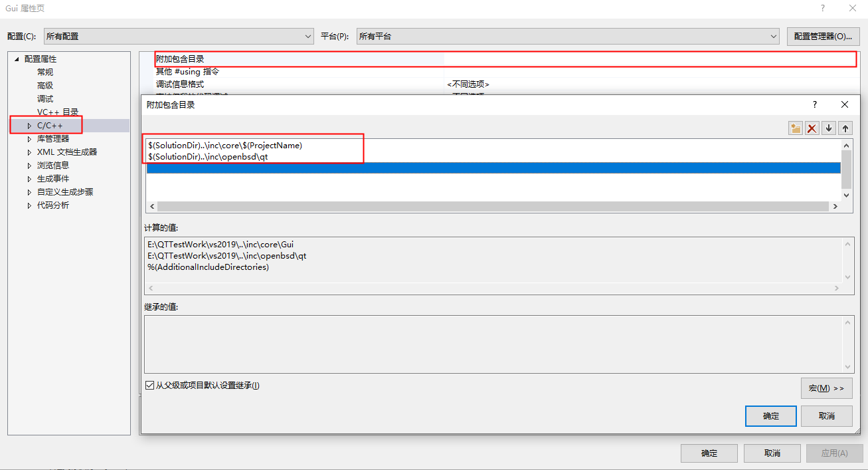The height and width of the screenshot is (470, 868).
Task: Click the 生成事件 tree item
Action: (x=53, y=178)
